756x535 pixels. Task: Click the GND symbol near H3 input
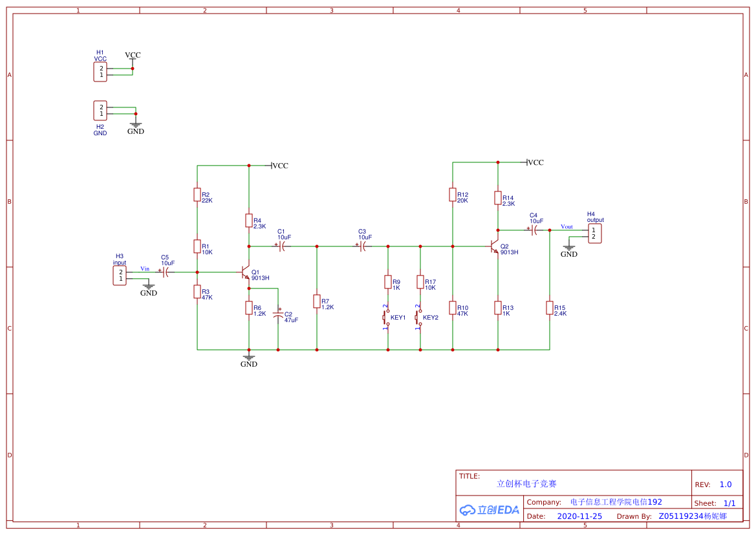[x=149, y=289]
